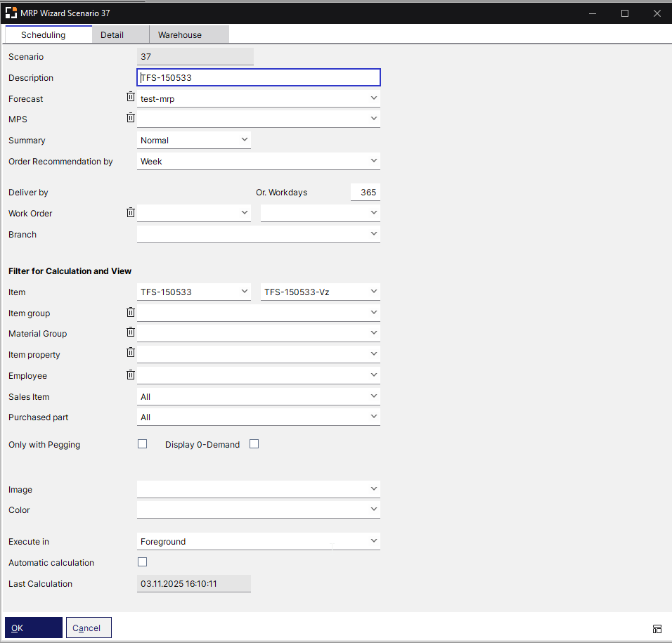Clear the Employee filter via trash icon

click(130, 375)
